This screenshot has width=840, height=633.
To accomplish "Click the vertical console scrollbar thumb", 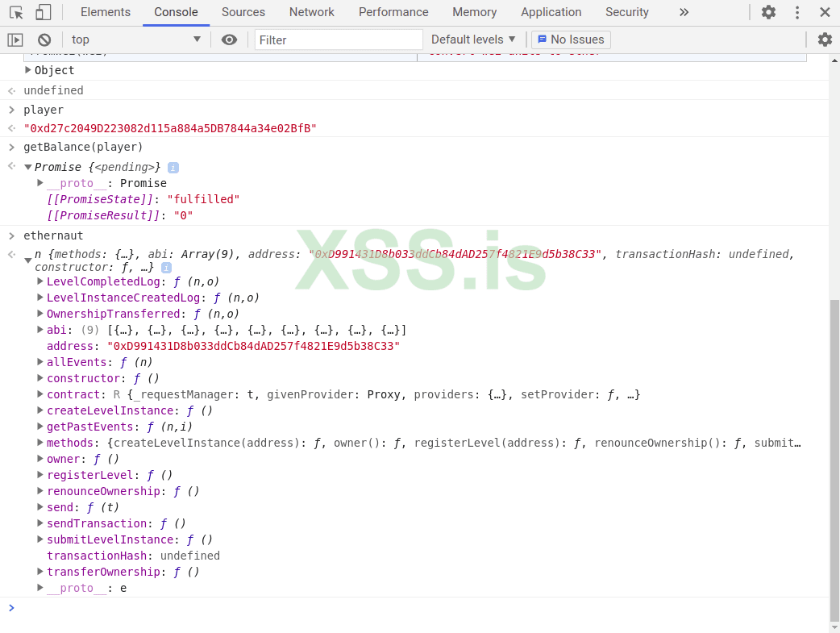I will [x=834, y=460].
